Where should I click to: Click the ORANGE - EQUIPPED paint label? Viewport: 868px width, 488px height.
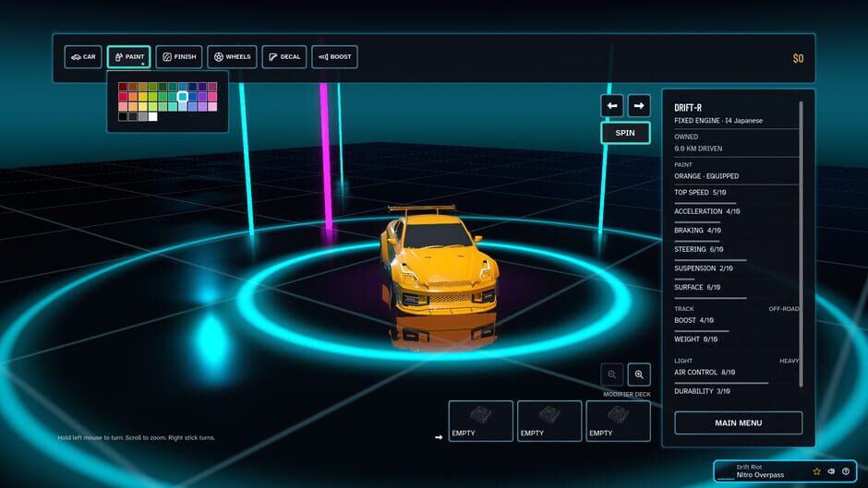point(706,176)
